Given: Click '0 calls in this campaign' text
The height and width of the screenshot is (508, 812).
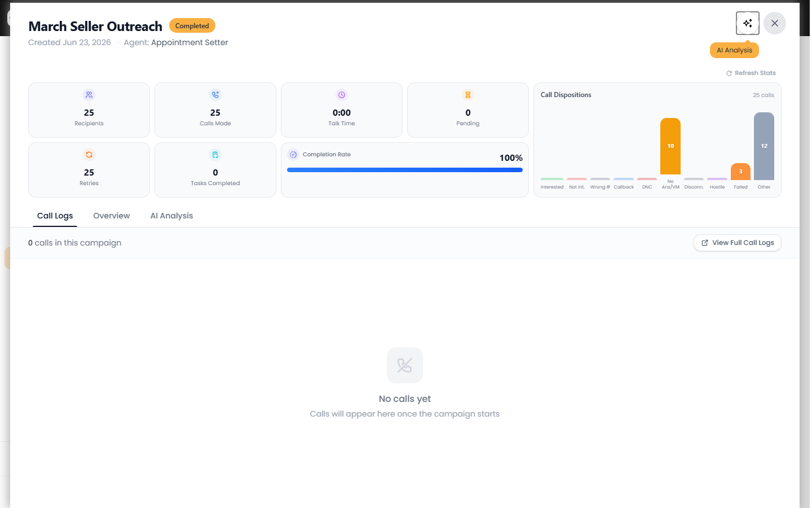Looking at the screenshot, I should pos(74,243).
